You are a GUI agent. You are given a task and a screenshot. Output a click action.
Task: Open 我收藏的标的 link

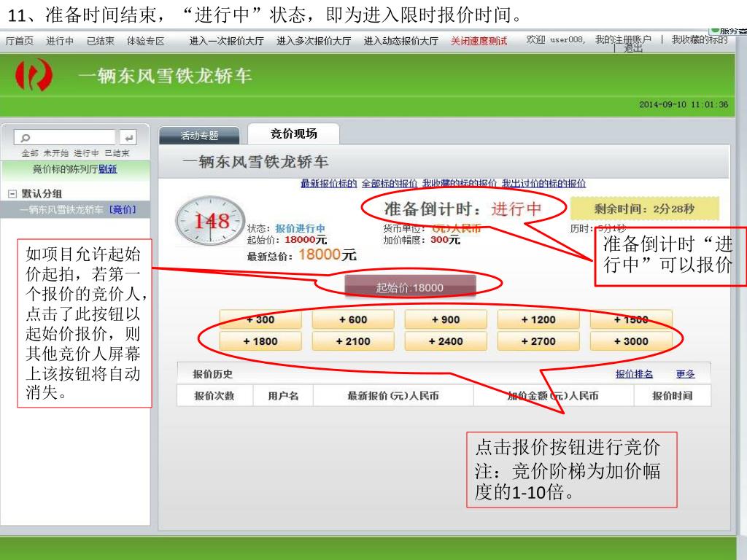click(700, 39)
